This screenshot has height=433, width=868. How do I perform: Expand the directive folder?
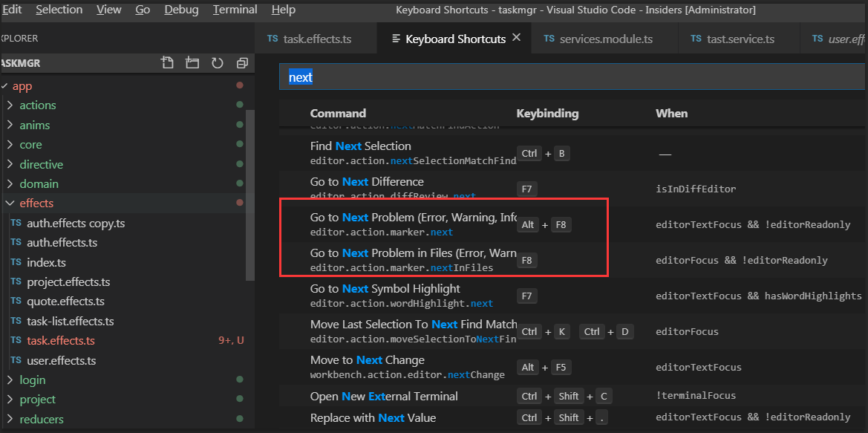click(10, 164)
